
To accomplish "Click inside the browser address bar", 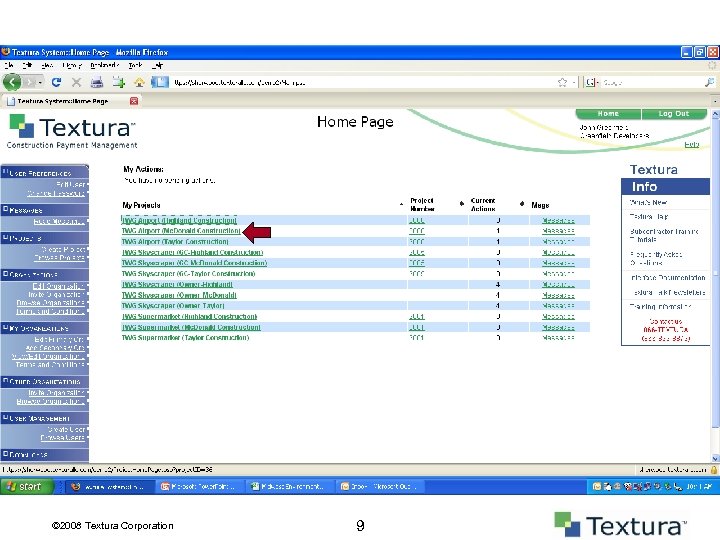I will (x=363, y=82).
